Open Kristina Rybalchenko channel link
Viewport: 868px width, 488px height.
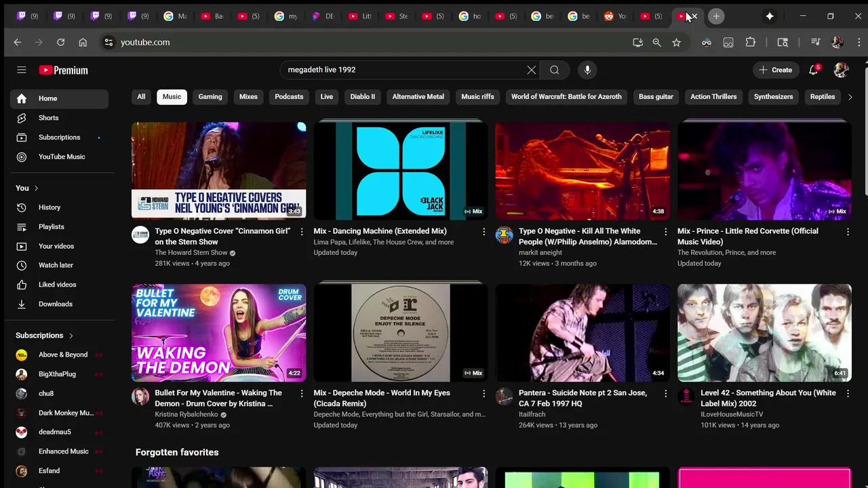(x=186, y=415)
